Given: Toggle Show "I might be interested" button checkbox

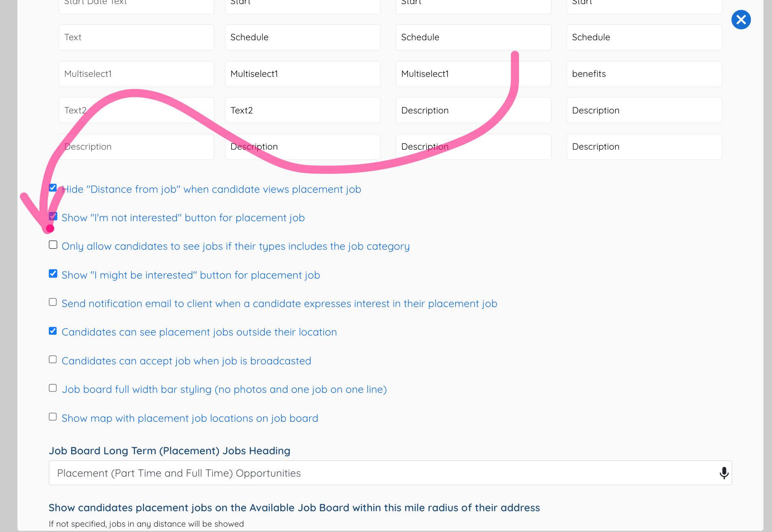Looking at the screenshot, I should pos(53,274).
